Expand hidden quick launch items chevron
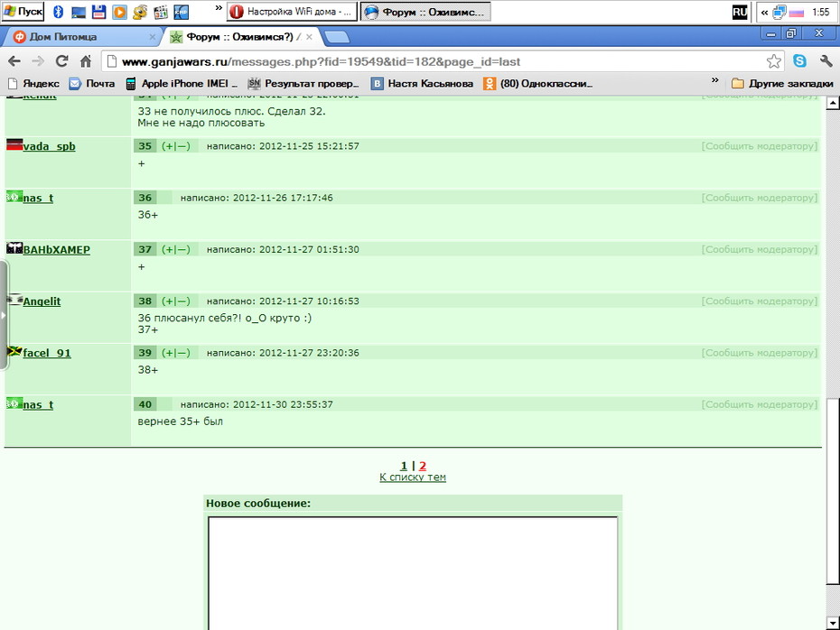 219,8
